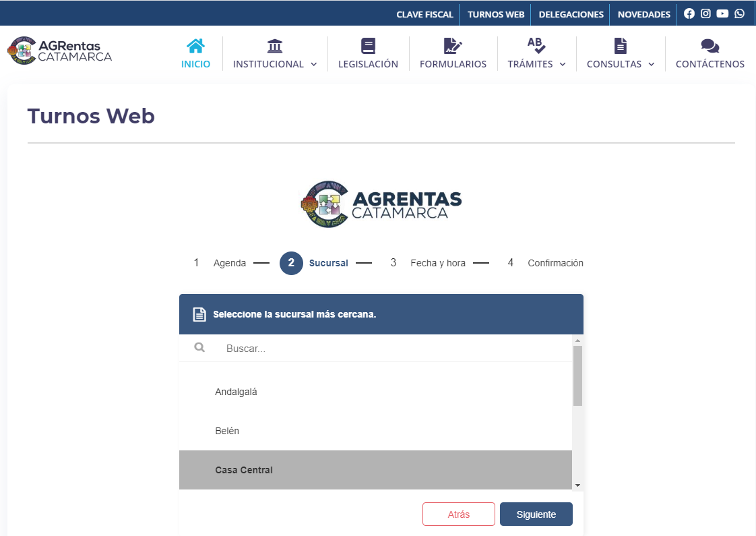Click the list scroll up arrow

(577, 340)
